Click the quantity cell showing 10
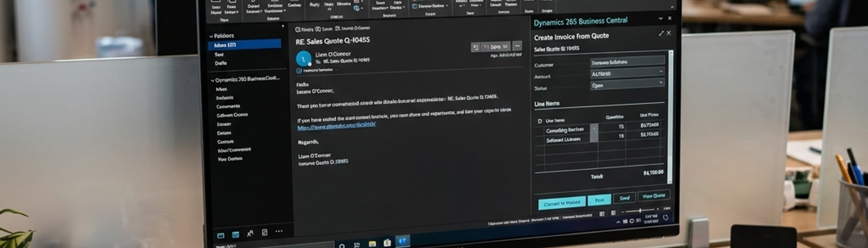 [621, 136]
